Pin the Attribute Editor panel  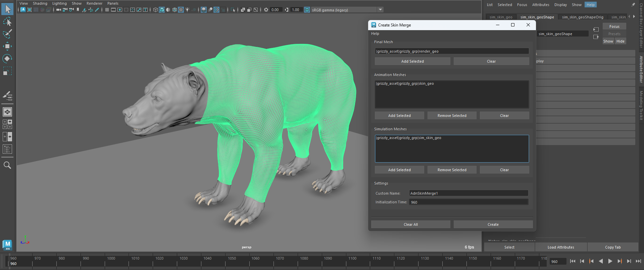(633, 5)
